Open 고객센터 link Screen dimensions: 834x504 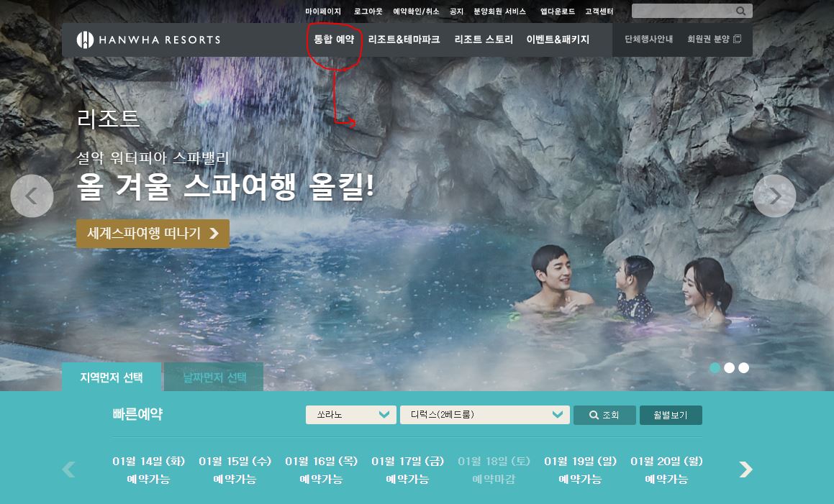click(599, 12)
